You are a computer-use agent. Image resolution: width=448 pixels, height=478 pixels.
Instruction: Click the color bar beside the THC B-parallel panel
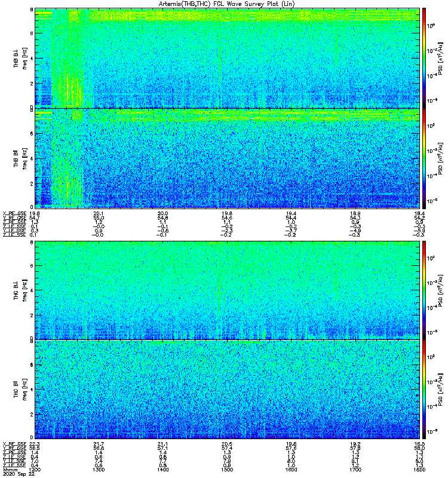pyautogui.click(x=424, y=390)
